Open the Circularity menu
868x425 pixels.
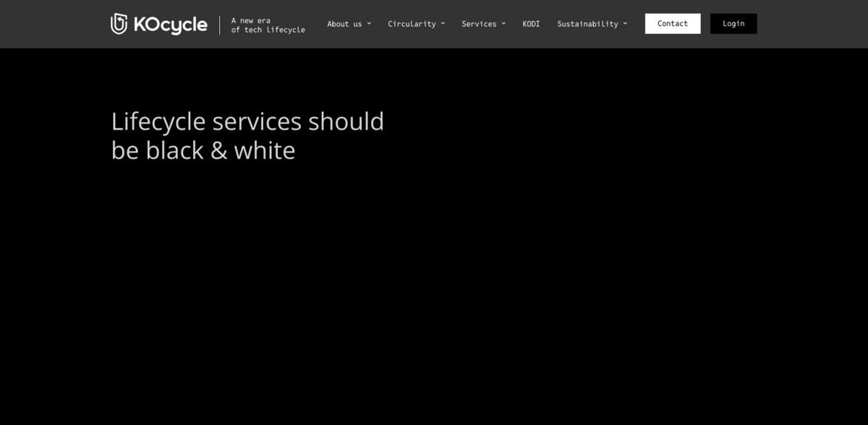(412, 24)
